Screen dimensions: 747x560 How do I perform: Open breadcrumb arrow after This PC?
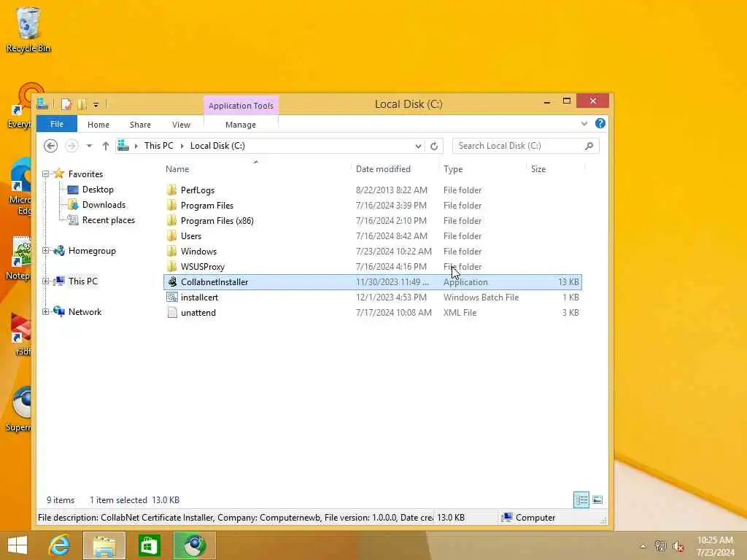point(182,146)
